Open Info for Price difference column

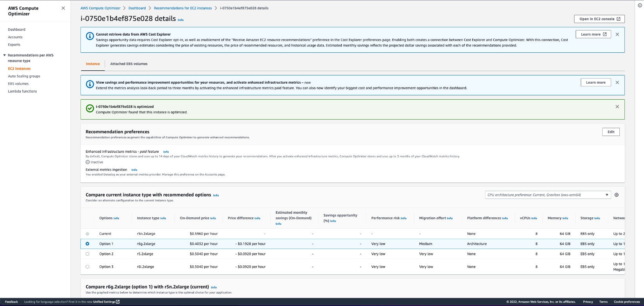coord(257,218)
